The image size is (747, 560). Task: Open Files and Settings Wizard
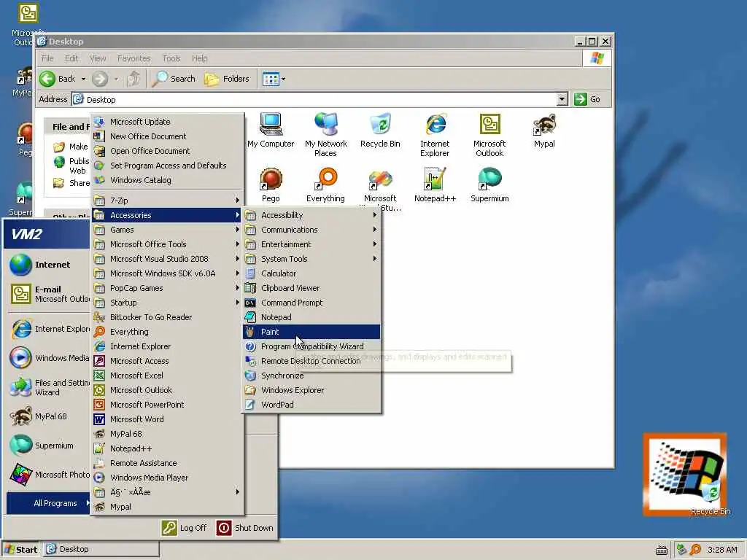point(47,387)
